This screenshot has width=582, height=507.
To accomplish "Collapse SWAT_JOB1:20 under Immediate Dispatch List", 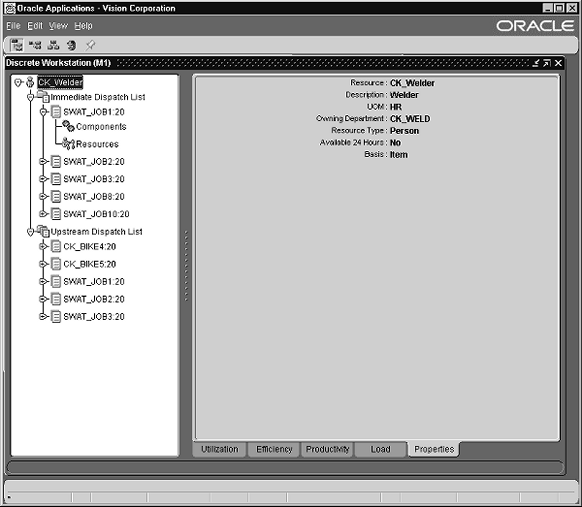I will tap(43, 112).
